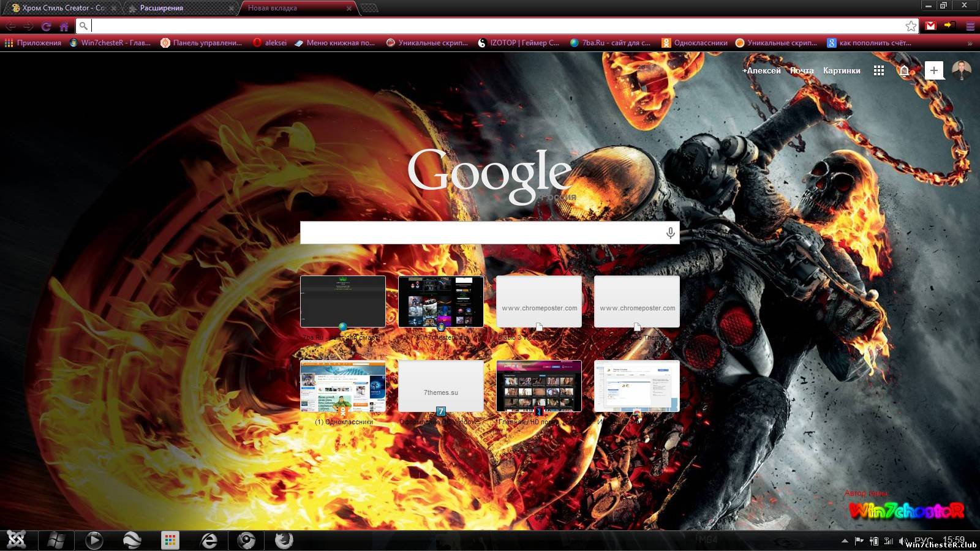980x551 pixels.
Task: Open the 7themes.su most-visited thumbnail
Action: (x=441, y=386)
